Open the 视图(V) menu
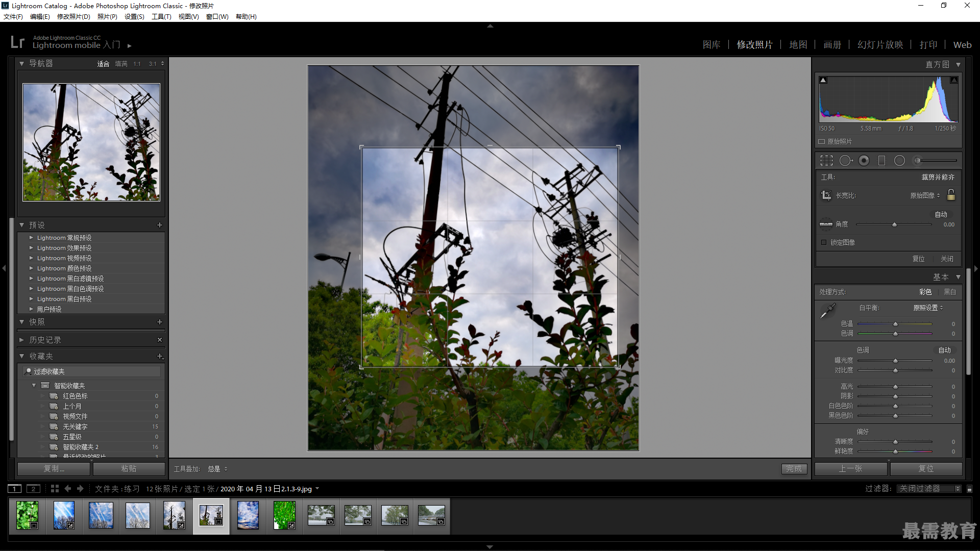 click(x=188, y=17)
